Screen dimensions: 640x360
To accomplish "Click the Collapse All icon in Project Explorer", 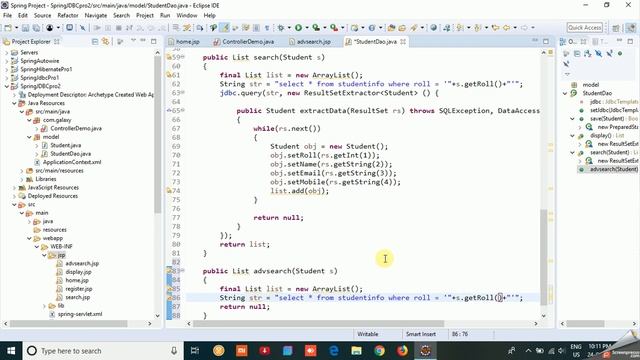I will (x=95, y=42).
